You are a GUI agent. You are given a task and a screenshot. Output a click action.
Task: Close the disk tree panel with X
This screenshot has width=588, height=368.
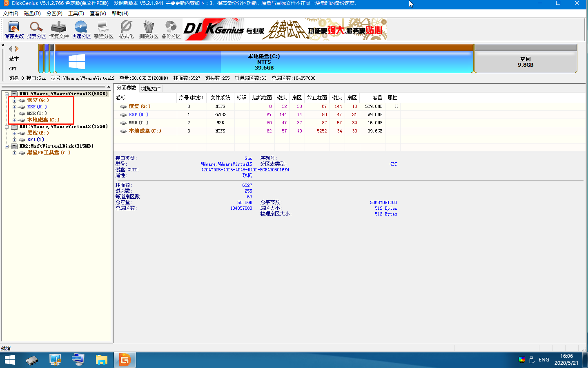109,87
